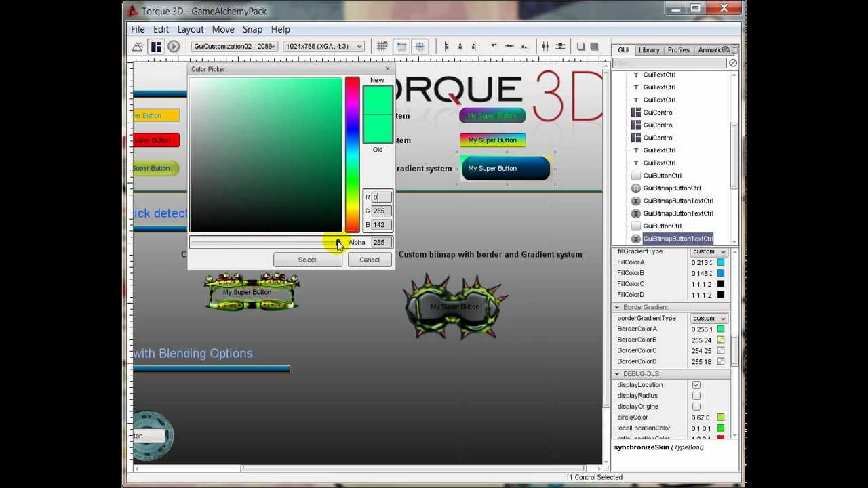Open the circleColor lime swatch

tap(721, 418)
